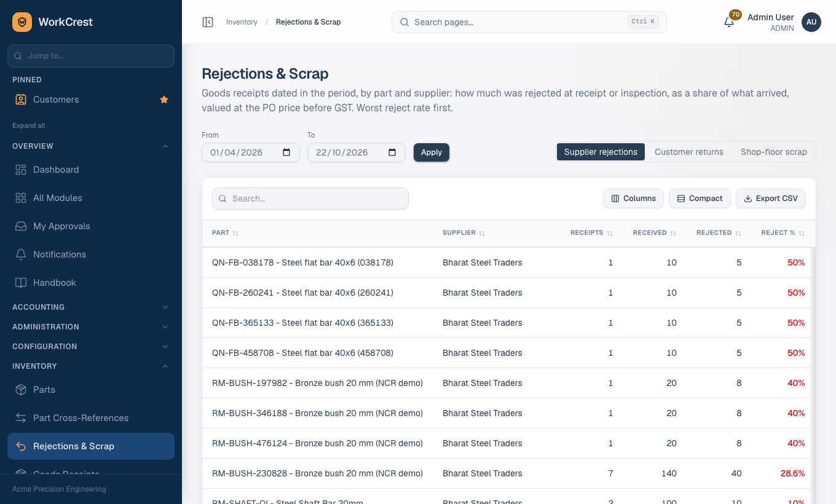Go to the Inventory breadcrumb
This screenshot has width=836, height=504.
[x=242, y=22]
